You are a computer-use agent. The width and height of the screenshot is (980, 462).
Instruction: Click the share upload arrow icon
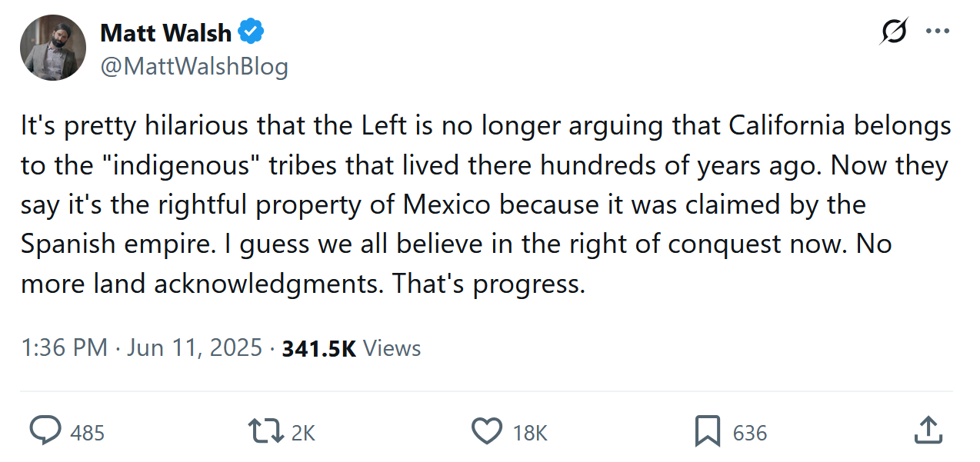928,431
